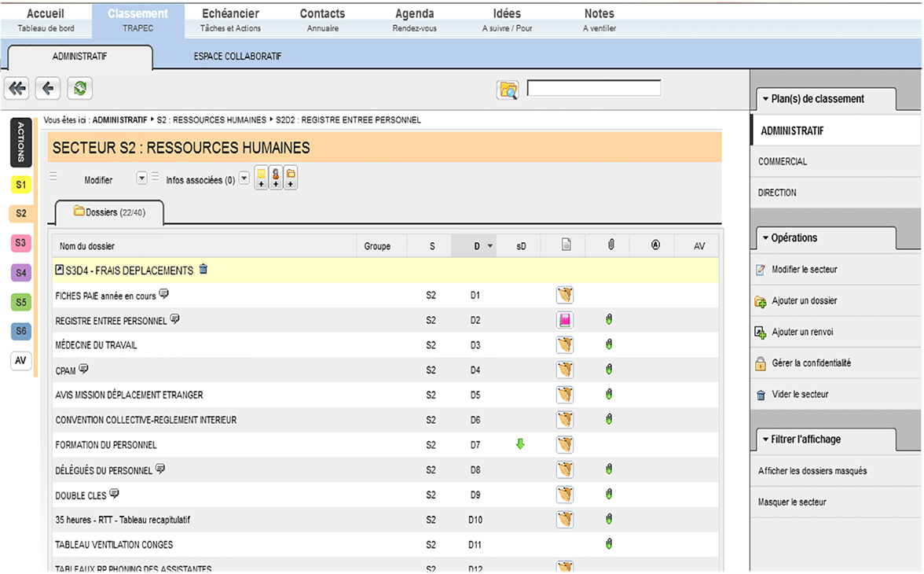This screenshot has width=924, height=574.
Task: Collapse the Opérations panel
Action: tap(765, 237)
